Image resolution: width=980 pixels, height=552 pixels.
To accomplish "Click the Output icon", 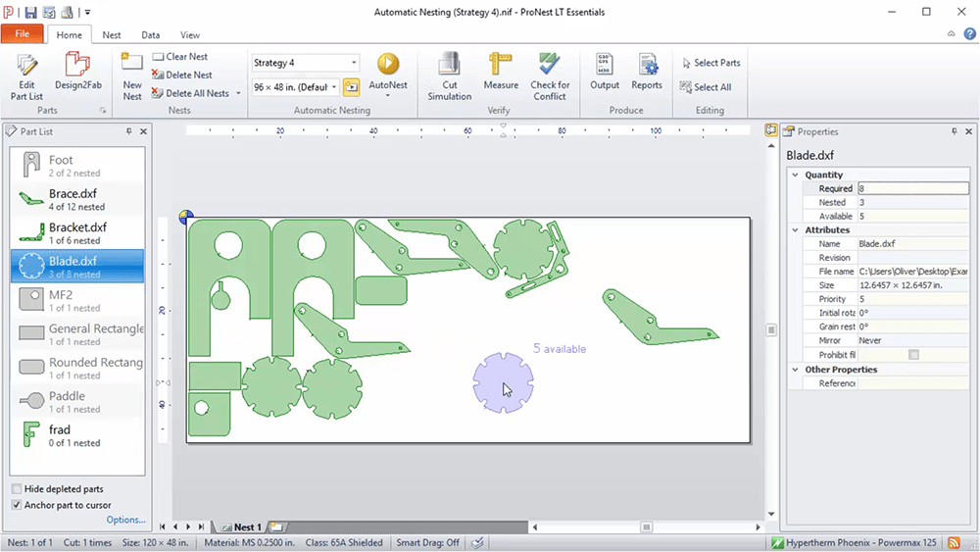I will click(605, 74).
